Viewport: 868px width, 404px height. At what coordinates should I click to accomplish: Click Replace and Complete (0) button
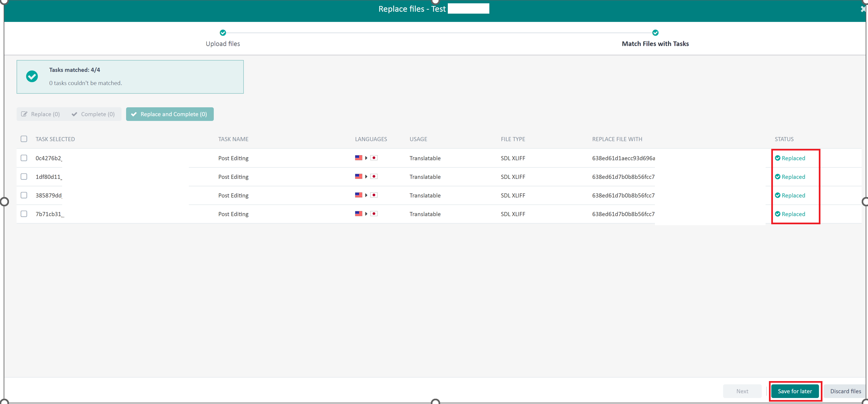click(170, 114)
